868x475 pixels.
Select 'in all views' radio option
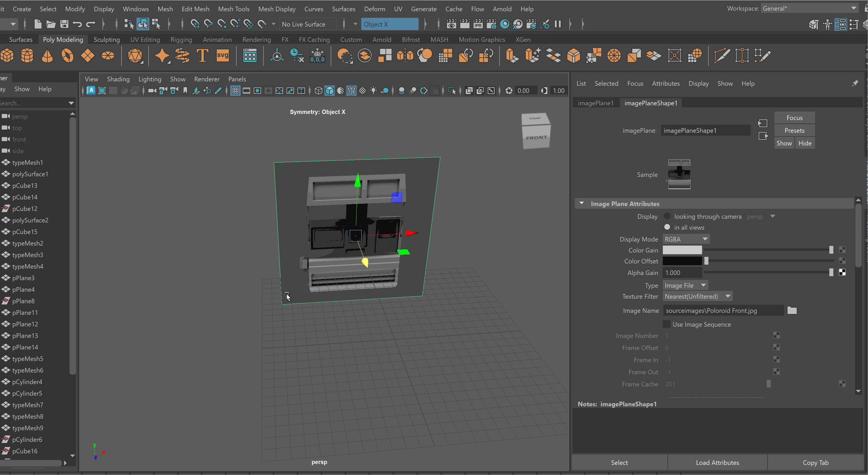click(x=667, y=227)
